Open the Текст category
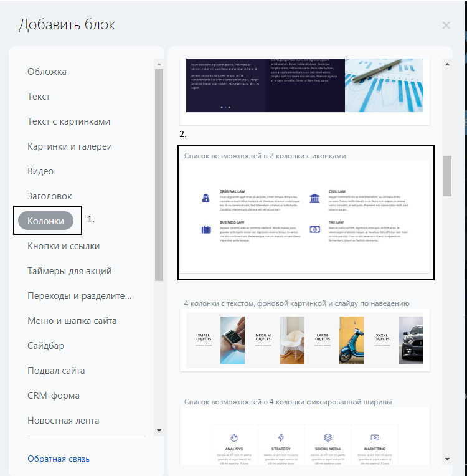 point(39,97)
